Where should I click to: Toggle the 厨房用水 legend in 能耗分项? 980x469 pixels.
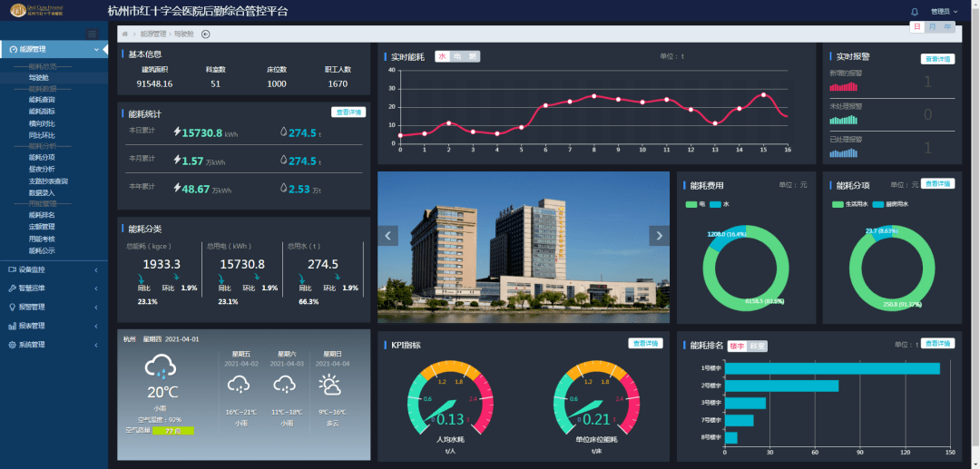tap(891, 204)
